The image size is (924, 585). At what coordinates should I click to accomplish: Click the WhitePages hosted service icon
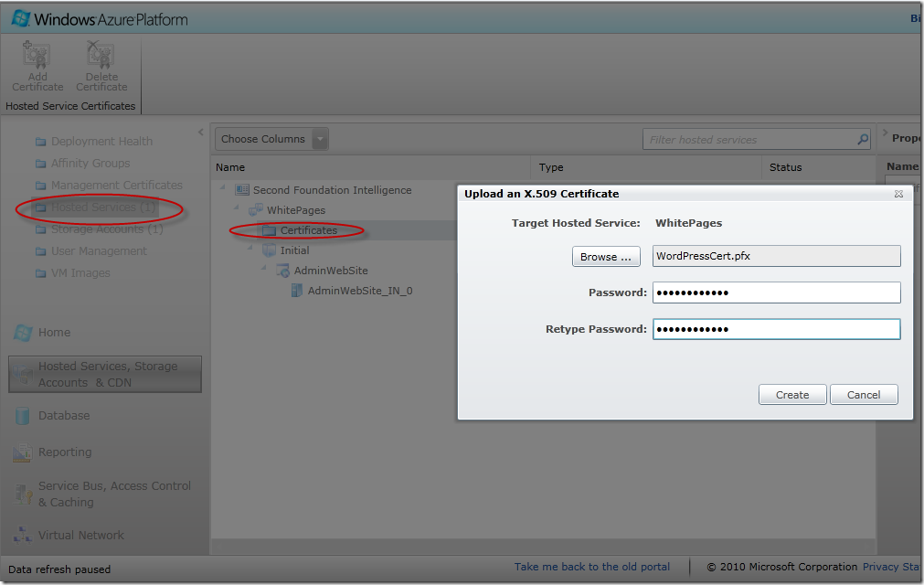(x=255, y=210)
